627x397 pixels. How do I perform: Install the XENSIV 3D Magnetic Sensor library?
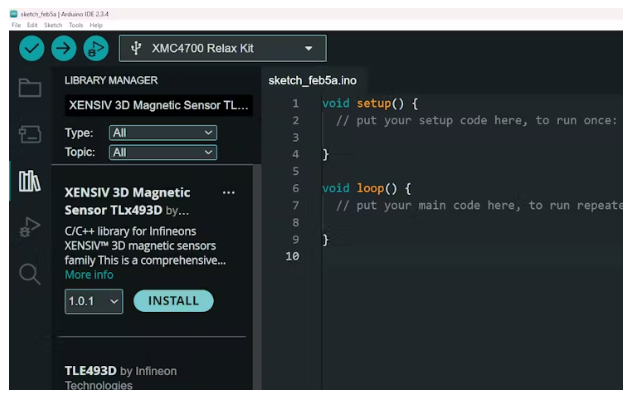[174, 301]
